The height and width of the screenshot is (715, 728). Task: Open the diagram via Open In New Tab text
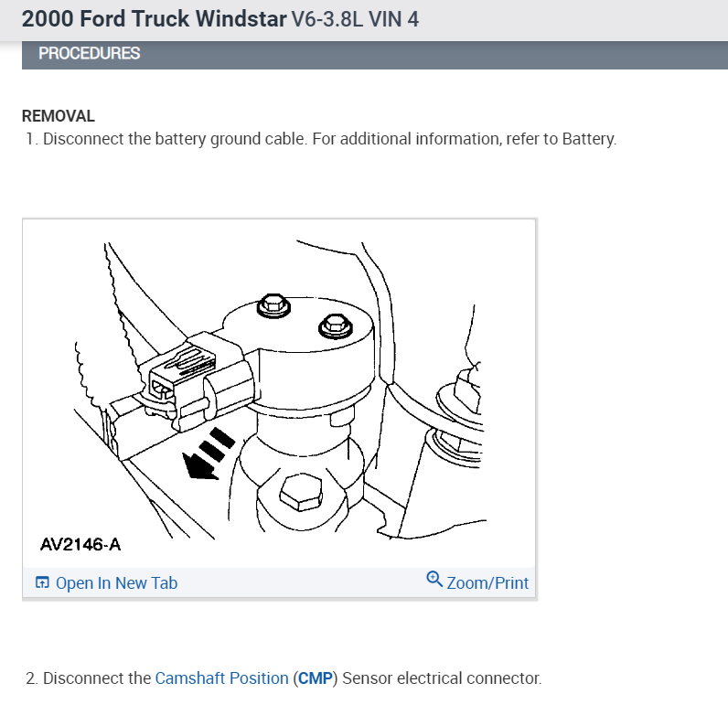pos(116,583)
